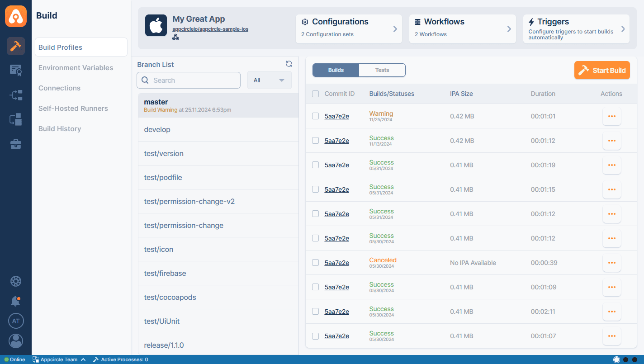This screenshot has width=644, height=364.
Task: Open the appcircleio/appcircle-sample-ios repository link
Action: coord(210,29)
